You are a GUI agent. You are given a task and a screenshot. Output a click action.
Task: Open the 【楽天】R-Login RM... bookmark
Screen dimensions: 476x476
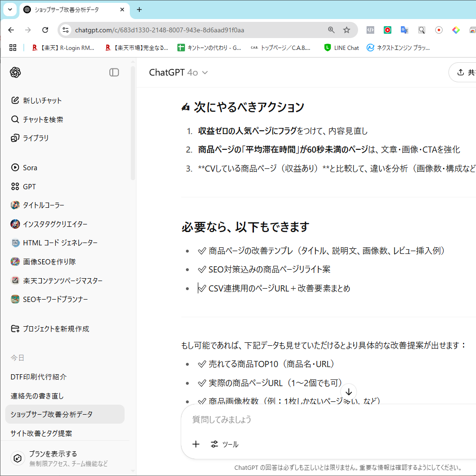63,48
